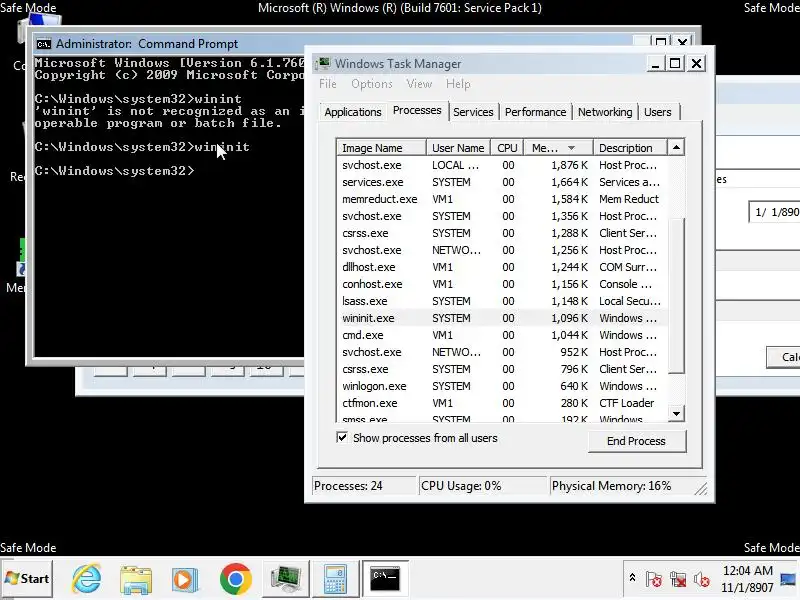The width and height of the screenshot is (800, 600).
Task: Select the memreduct.exe process row
Action: coord(502,199)
